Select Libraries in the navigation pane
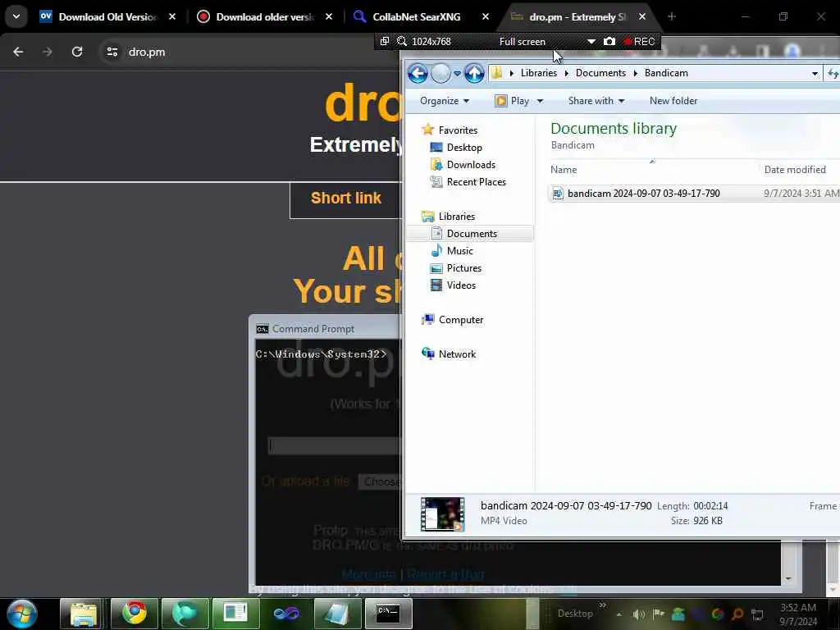Viewport: 840px width, 630px height. pyautogui.click(x=456, y=217)
